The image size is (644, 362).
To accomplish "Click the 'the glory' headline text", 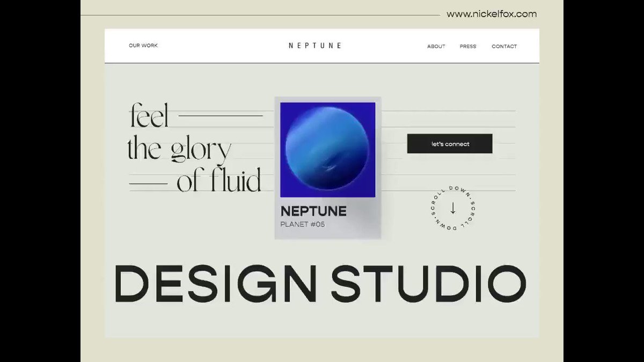I will (x=179, y=149).
